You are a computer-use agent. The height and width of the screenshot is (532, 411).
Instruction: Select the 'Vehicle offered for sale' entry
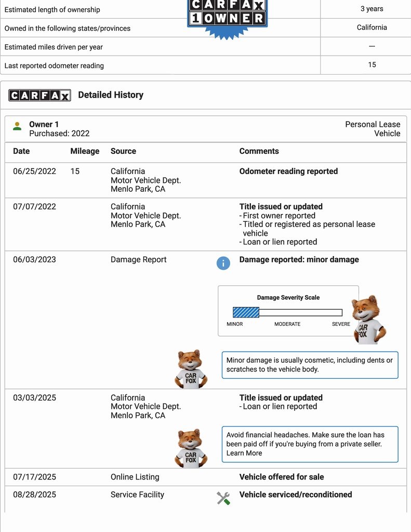(281, 477)
